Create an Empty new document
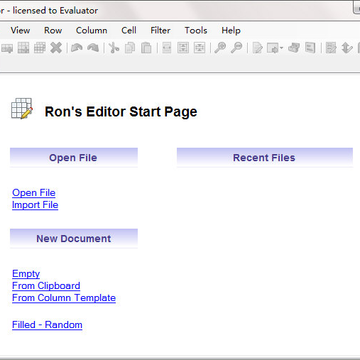The width and height of the screenshot is (360, 360). (x=26, y=274)
